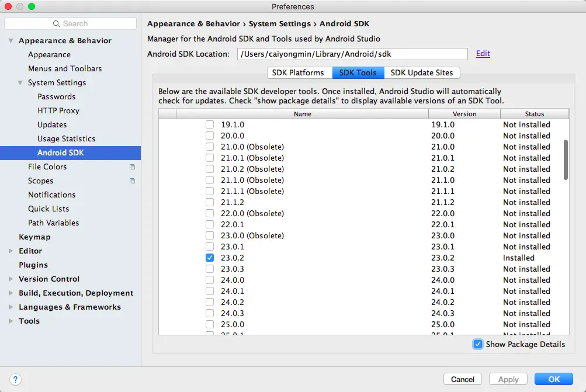Select the Plugins settings page
The width and height of the screenshot is (586, 392).
click(x=33, y=265)
